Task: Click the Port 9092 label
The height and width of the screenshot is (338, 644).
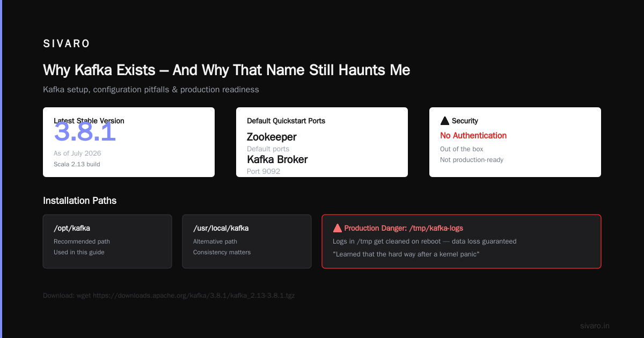Action: tap(264, 171)
